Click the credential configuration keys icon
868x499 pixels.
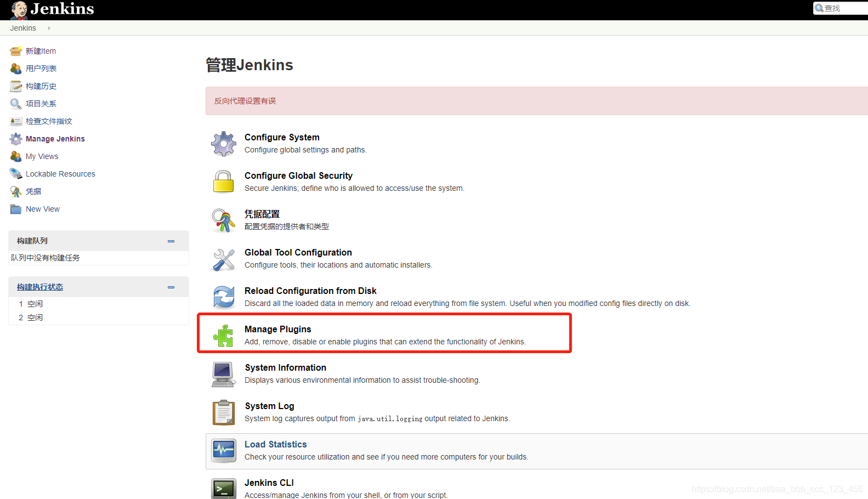pos(224,220)
